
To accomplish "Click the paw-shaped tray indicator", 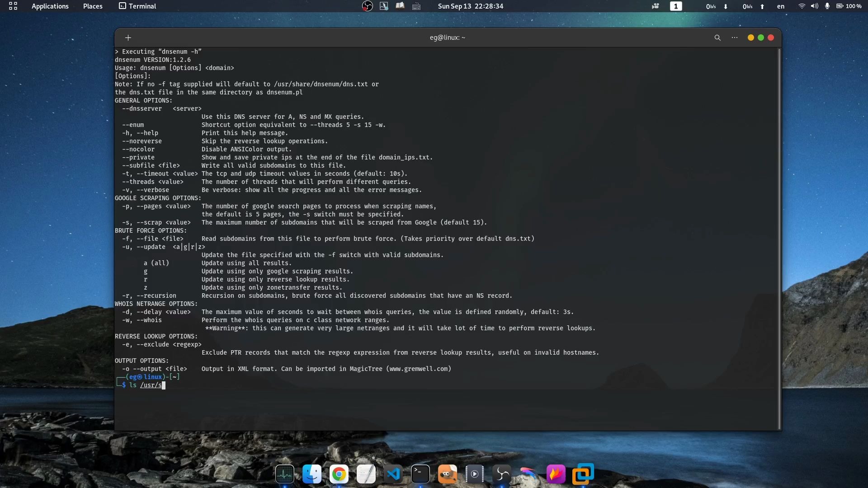I will tap(655, 6).
